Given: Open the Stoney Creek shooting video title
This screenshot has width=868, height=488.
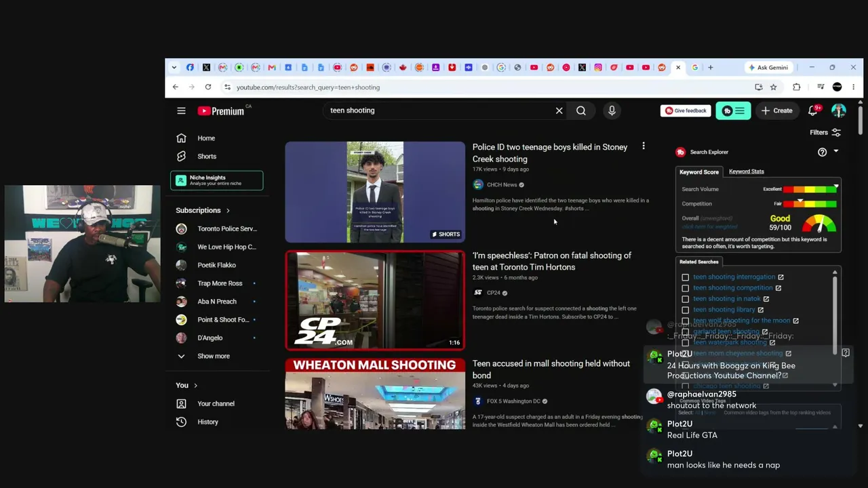Looking at the screenshot, I should click(550, 153).
